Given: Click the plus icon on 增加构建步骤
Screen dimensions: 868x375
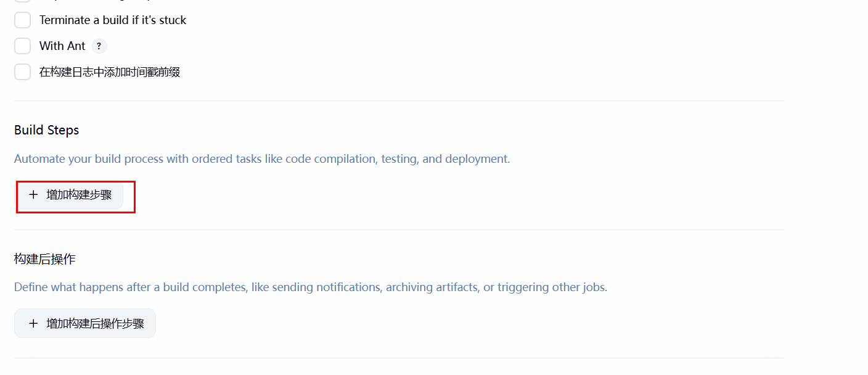Looking at the screenshot, I should click(x=33, y=195).
